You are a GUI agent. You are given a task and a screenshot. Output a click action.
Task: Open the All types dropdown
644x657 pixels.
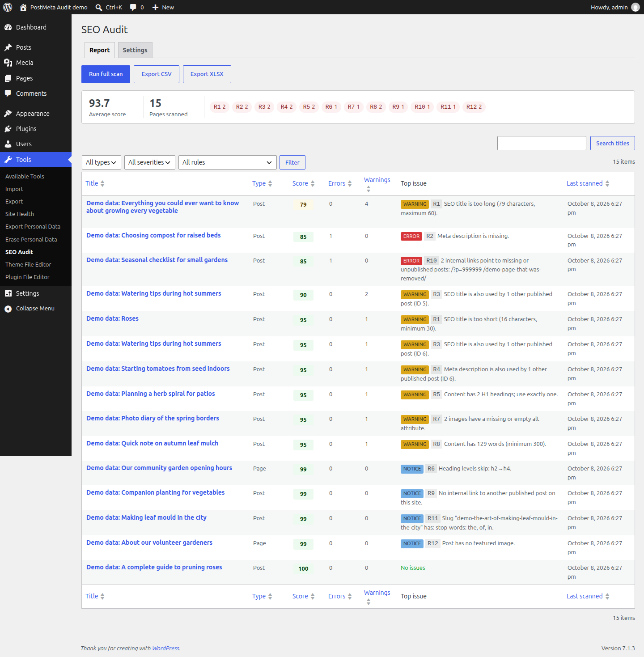pos(102,162)
